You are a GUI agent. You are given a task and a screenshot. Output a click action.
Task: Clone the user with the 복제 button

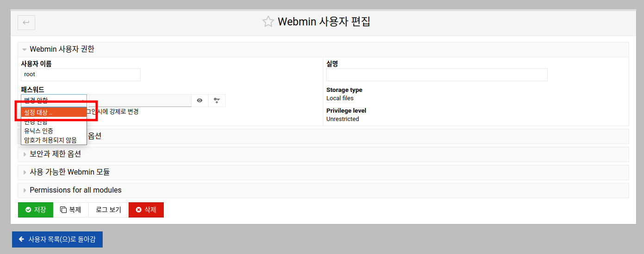click(x=71, y=210)
